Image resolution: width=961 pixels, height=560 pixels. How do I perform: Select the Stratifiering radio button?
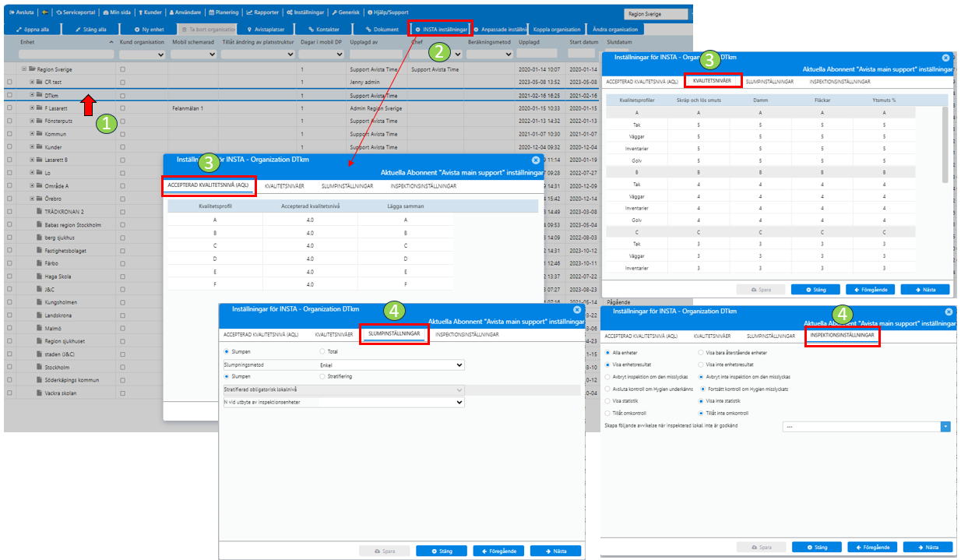point(322,376)
